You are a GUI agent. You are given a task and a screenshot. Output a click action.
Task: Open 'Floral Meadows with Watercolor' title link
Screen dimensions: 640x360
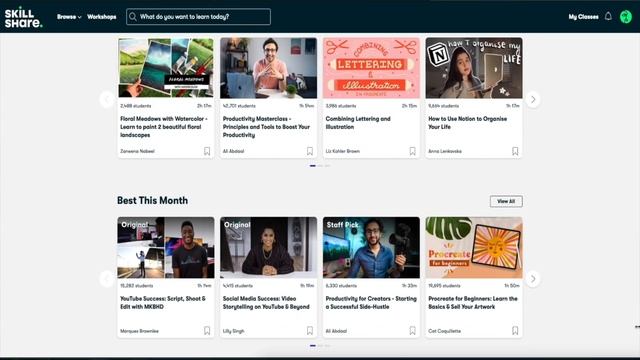tap(164, 127)
